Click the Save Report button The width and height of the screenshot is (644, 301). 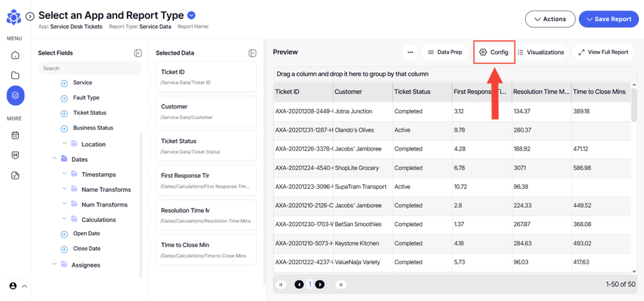(608, 19)
